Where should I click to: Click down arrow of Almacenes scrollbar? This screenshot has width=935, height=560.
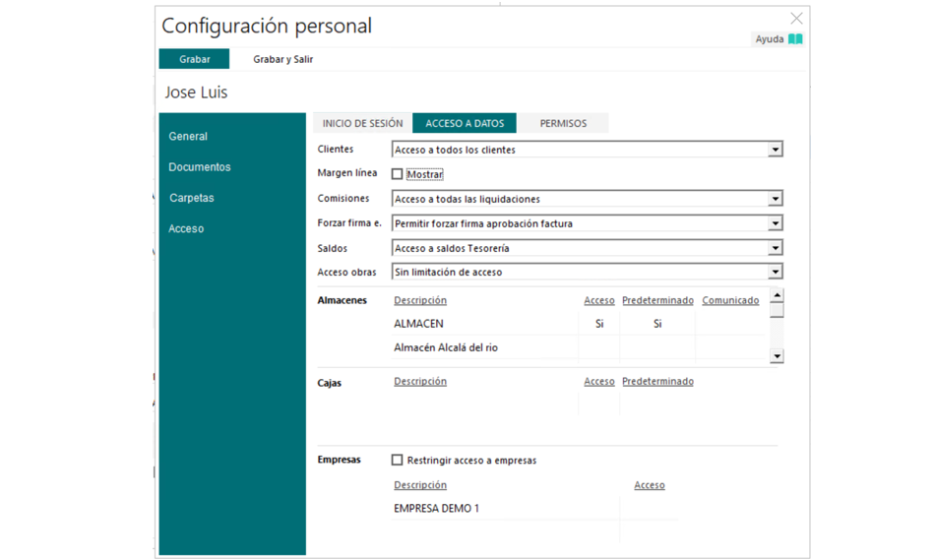(777, 356)
